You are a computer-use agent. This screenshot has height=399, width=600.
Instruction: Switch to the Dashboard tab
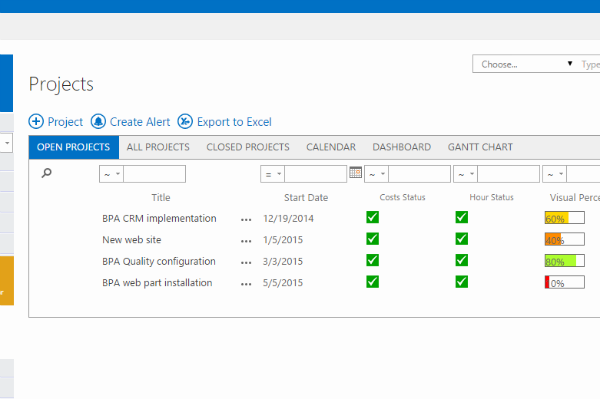[x=402, y=147]
